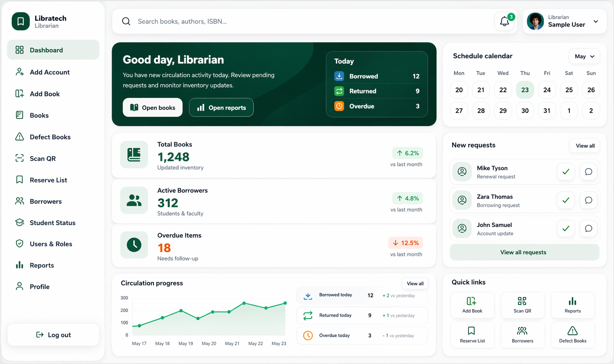Click the Student Status graduation cap icon
Image resolution: width=614 pixels, height=364 pixels.
coord(20,223)
